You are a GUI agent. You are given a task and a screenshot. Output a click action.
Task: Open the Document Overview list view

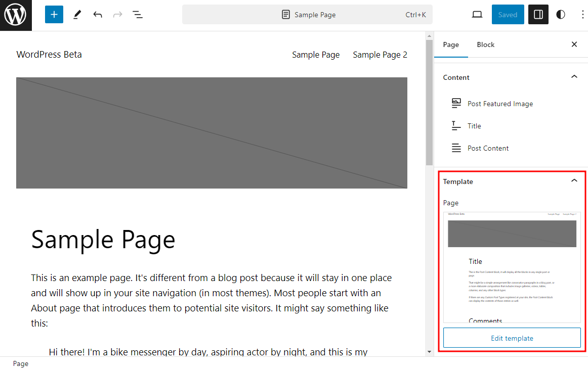point(138,15)
